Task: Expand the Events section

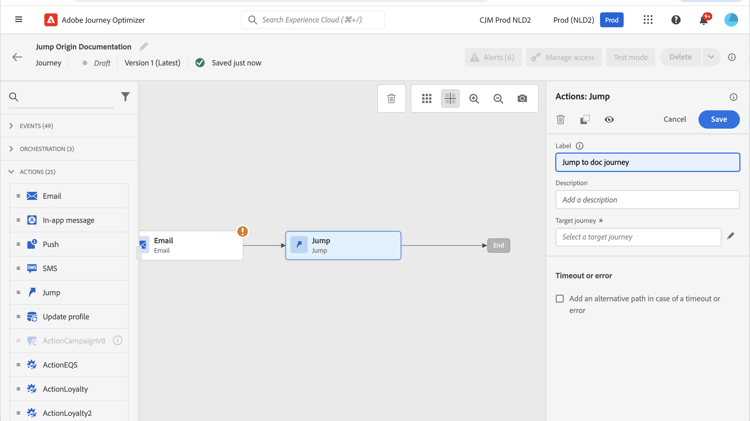Action: click(x=12, y=126)
